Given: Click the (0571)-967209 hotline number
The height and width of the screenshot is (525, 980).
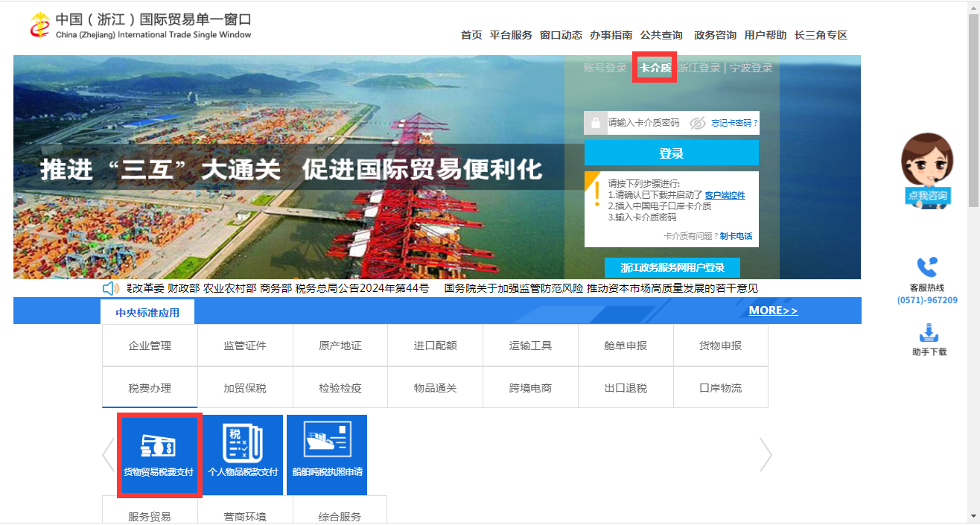Looking at the screenshot, I should pyautogui.click(x=927, y=300).
